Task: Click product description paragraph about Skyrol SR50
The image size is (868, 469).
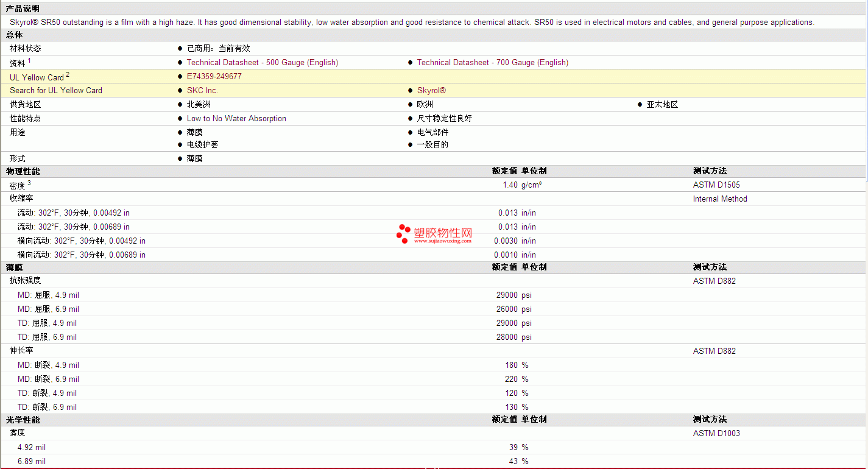Action: pos(412,23)
